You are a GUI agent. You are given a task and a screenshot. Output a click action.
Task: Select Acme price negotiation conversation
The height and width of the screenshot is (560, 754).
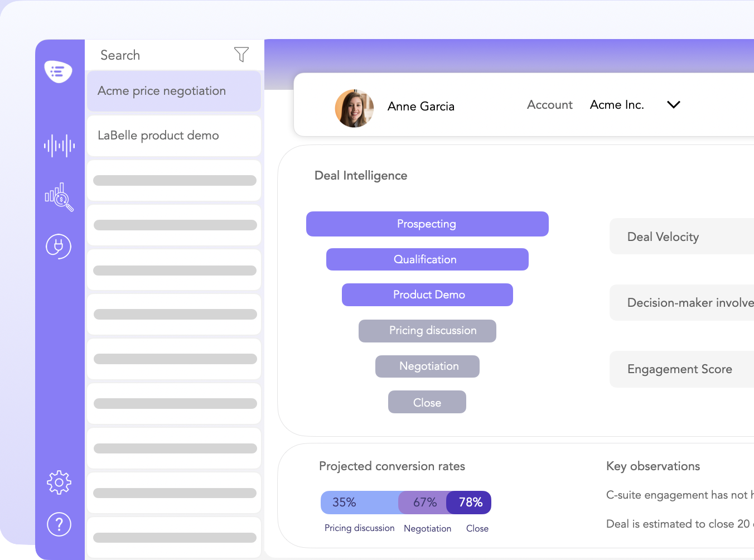point(174,91)
